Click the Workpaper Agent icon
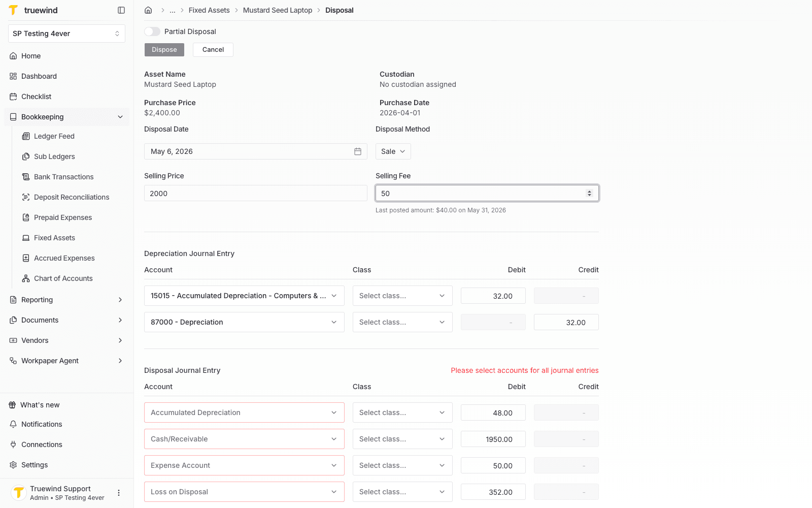The image size is (812, 508). [x=13, y=361]
